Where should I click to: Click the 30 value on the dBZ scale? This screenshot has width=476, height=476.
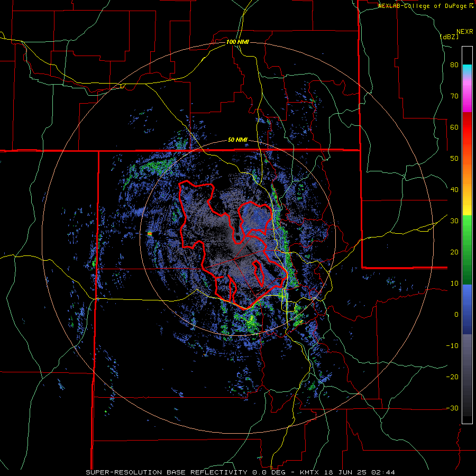point(454,221)
